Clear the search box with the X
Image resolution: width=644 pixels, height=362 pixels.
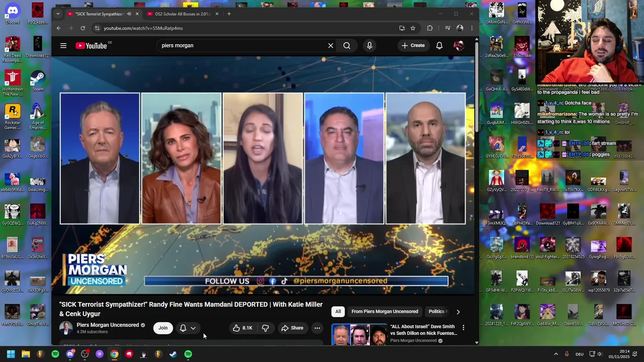pyautogui.click(x=331, y=46)
